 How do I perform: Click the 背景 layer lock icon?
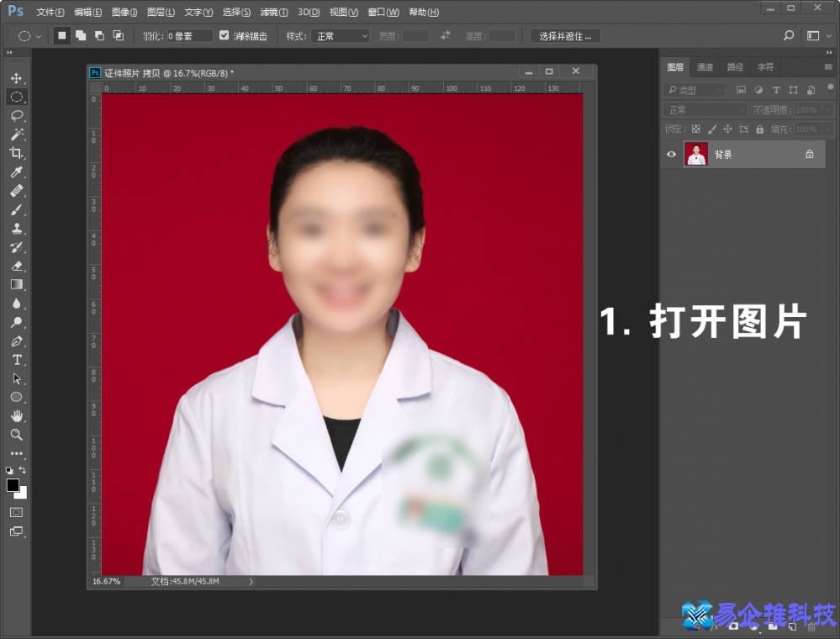pos(810,154)
